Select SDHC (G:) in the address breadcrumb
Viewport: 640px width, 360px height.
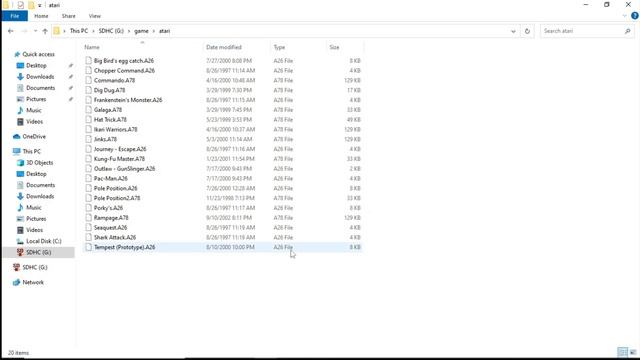(x=111, y=31)
